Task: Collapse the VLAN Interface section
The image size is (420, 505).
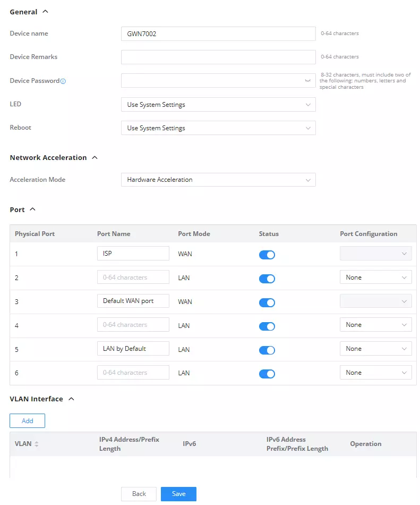Action: (71, 399)
